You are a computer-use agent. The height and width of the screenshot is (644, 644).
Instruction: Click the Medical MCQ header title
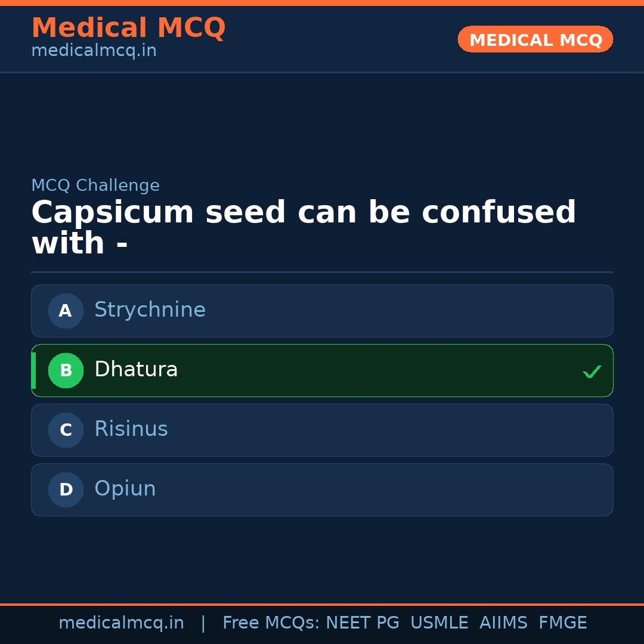click(128, 28)
